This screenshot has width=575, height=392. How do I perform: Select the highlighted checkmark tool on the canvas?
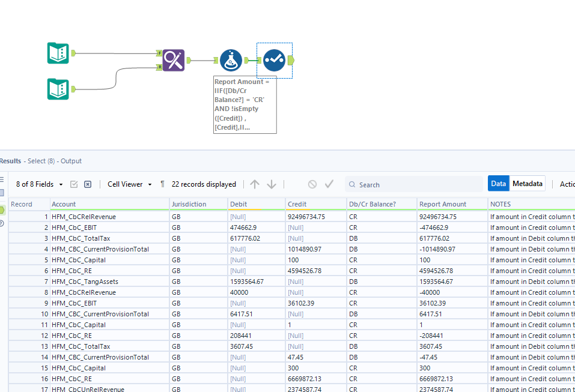274,60
